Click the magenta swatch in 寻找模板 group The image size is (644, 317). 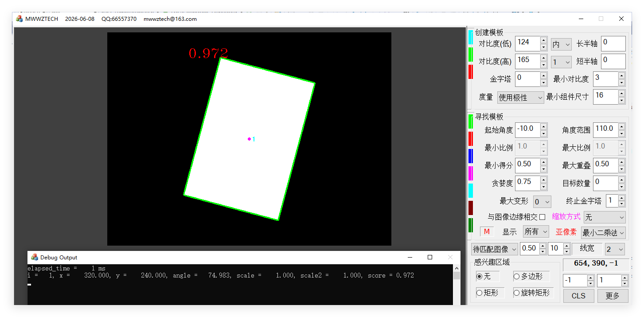point(471,173)
